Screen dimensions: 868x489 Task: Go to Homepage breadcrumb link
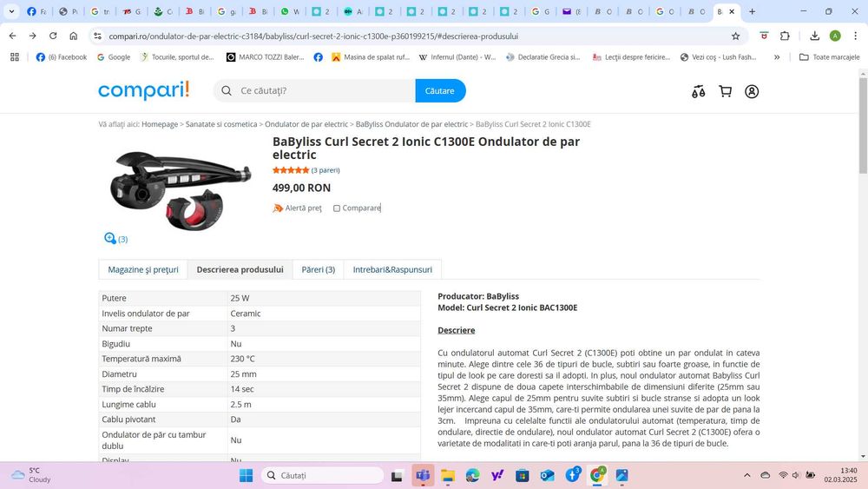click(160, 124)
